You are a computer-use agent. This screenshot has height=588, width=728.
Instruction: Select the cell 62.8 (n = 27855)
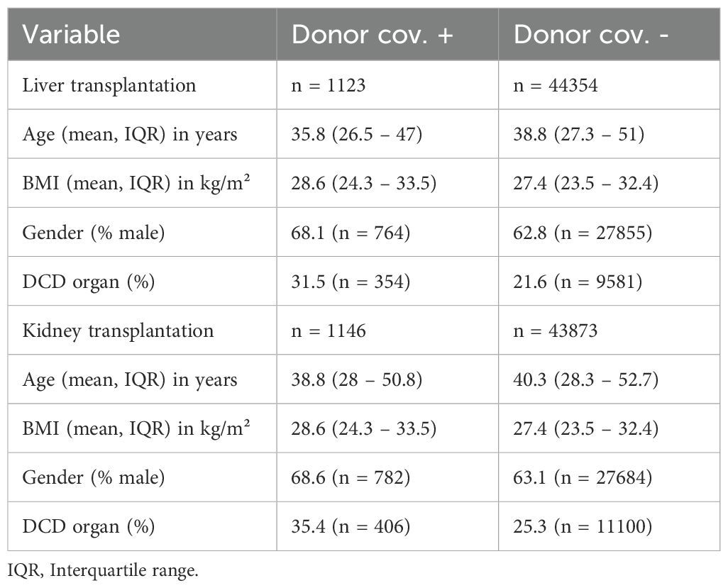(583, 233)
